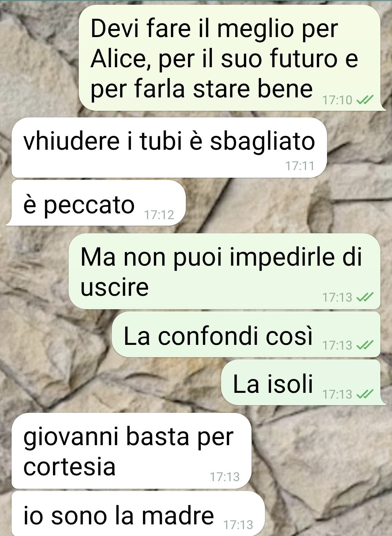
Task: Tap read receipt ticks on 'Ma non puoi impedirle' message
Action: coord(364,298)
